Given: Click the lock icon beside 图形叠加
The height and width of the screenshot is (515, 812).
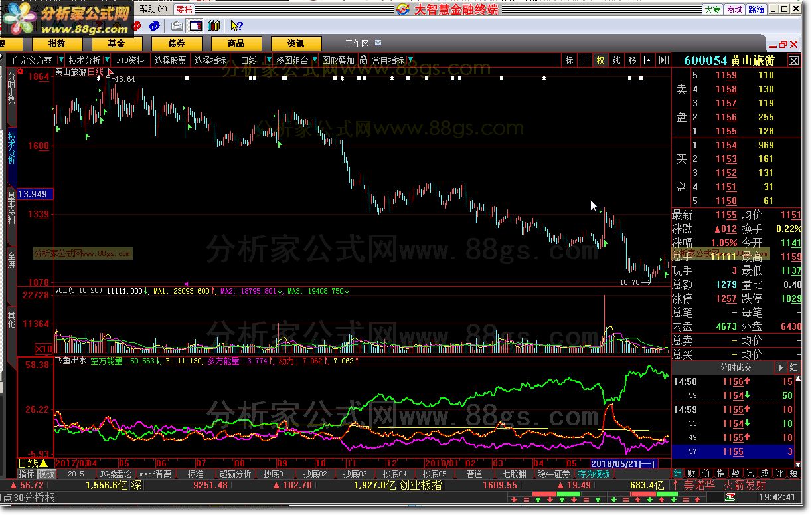Looking at the screenshot, I should 363,60.
